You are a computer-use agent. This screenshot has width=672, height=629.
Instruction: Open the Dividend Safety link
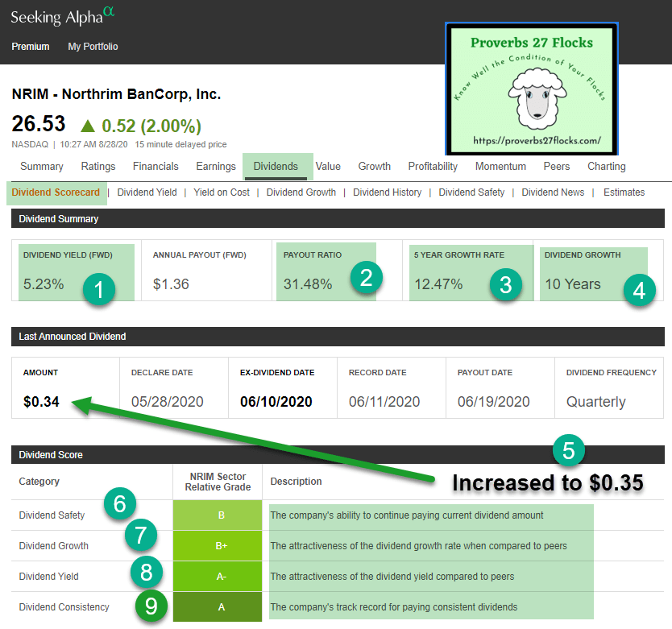click(x=471, y=192)
